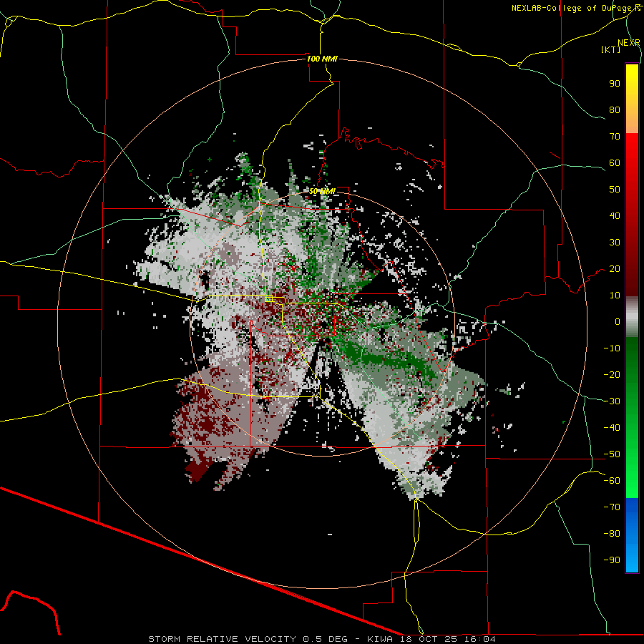Click the STORM RELATIVE VELOCITY product title

click(223, 639)
